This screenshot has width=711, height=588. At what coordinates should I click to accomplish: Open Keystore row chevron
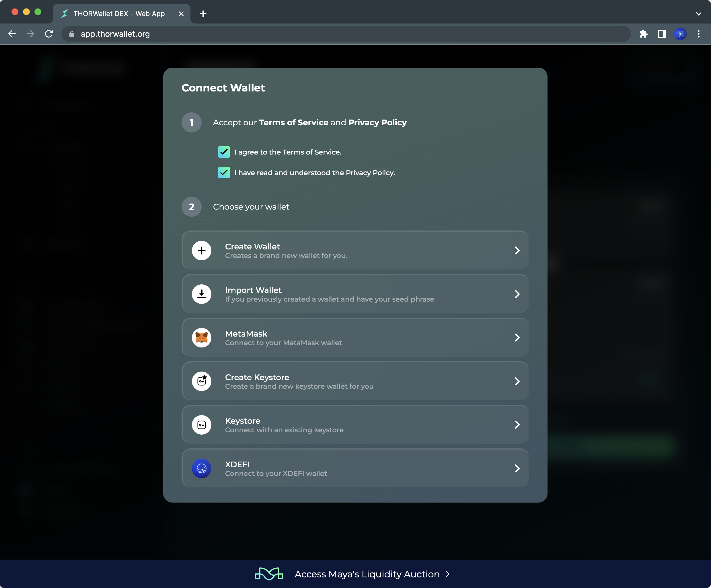[517, 425]
